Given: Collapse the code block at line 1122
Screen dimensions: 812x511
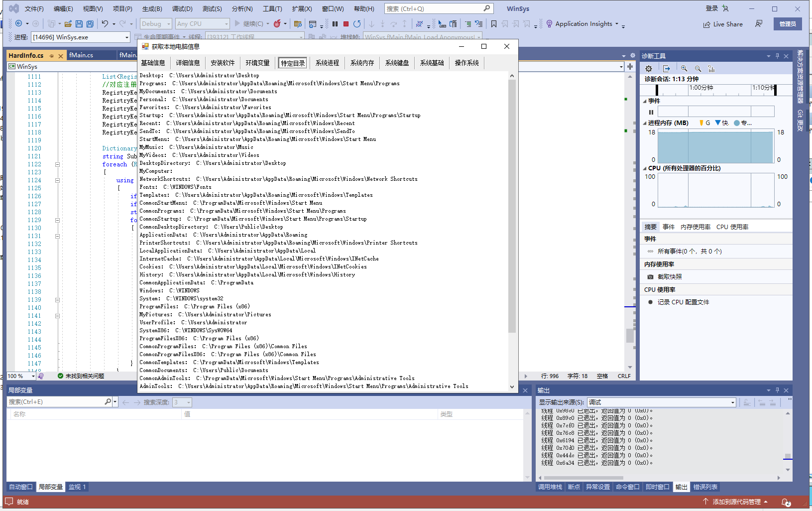Looking at the screenshot, I should point(57,164).
